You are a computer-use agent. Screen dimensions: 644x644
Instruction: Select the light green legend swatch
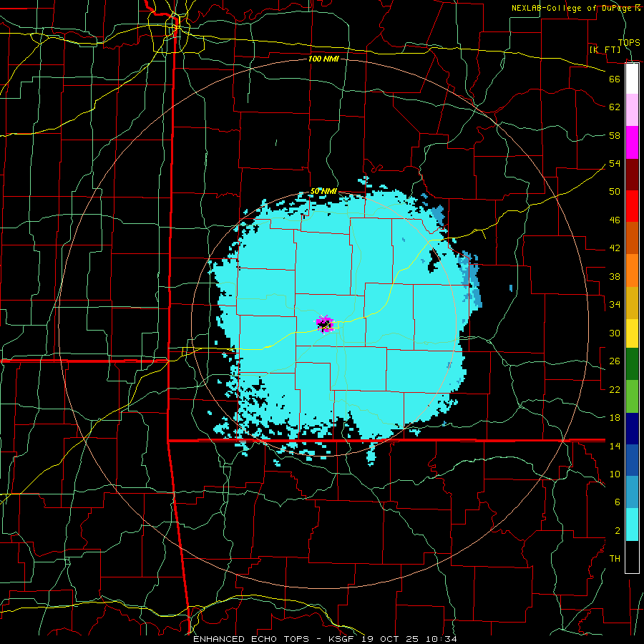click(632, 396)
